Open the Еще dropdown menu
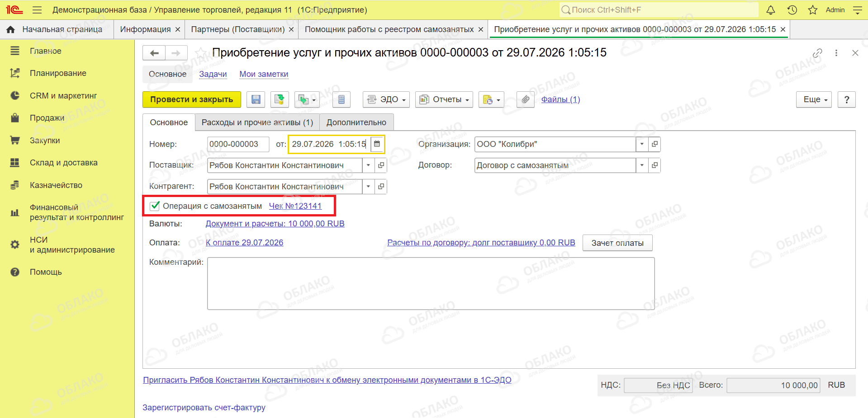The height and width of the screenshot is (418, 868). [x=814, y=99]
